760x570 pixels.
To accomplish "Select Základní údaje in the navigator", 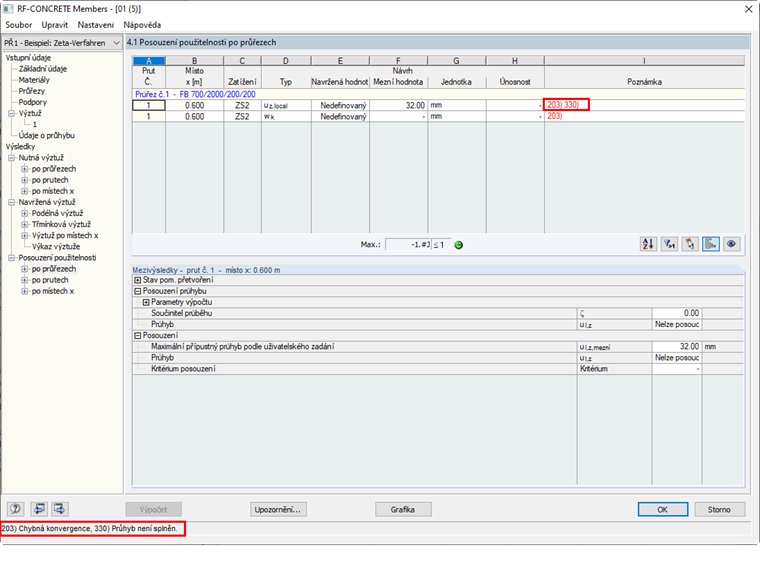I will pyautogui.click(x=43, y=69).
